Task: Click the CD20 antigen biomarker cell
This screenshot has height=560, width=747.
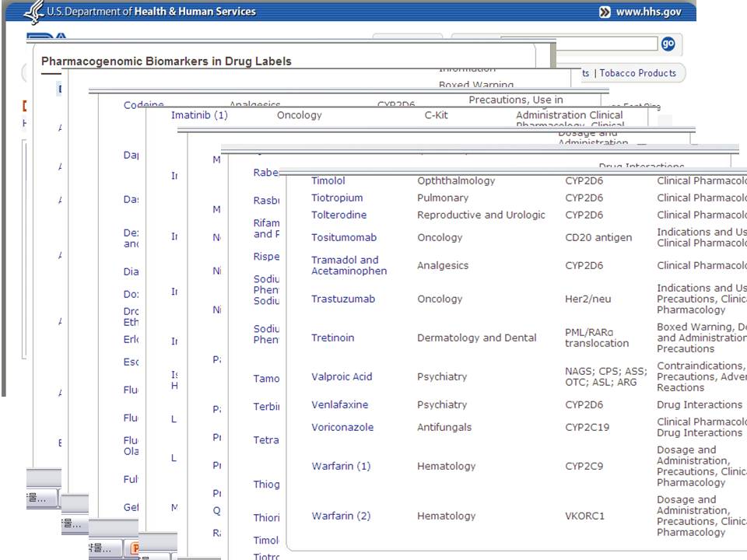Action: point(598,237)
